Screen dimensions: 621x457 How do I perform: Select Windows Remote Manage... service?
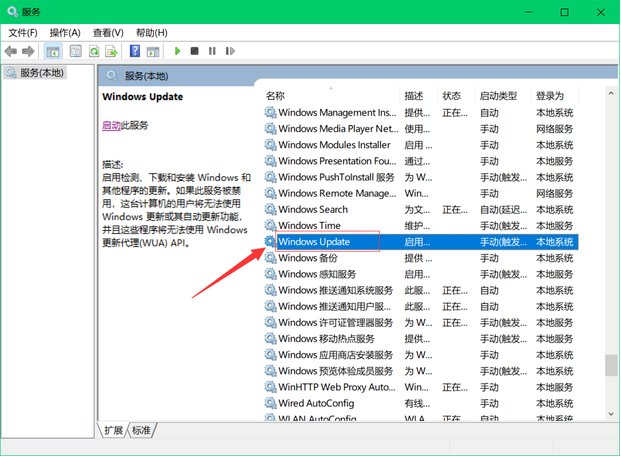[421, 194]
